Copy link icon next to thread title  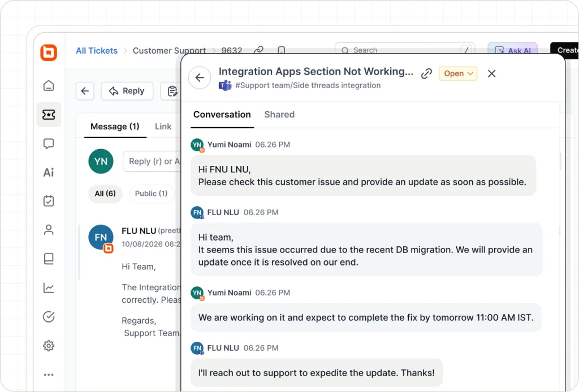click(426, 73)
